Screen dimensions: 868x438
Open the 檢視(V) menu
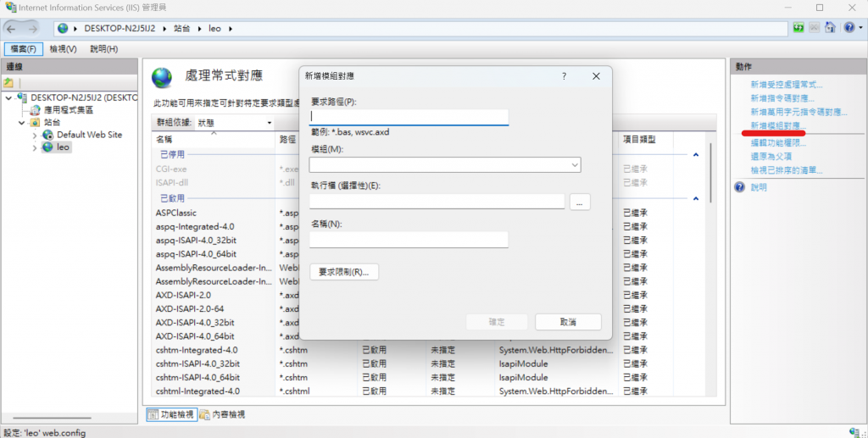(x=63, y=49)
